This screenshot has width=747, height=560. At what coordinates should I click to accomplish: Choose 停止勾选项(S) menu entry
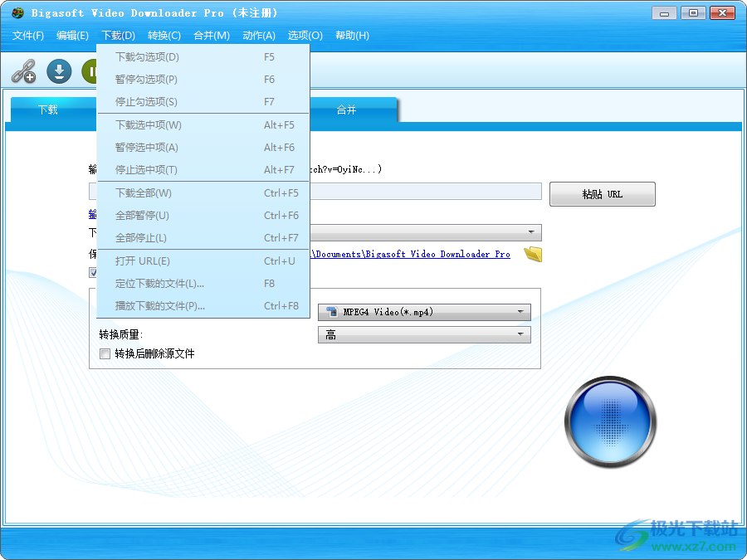(x=203, y=102)
